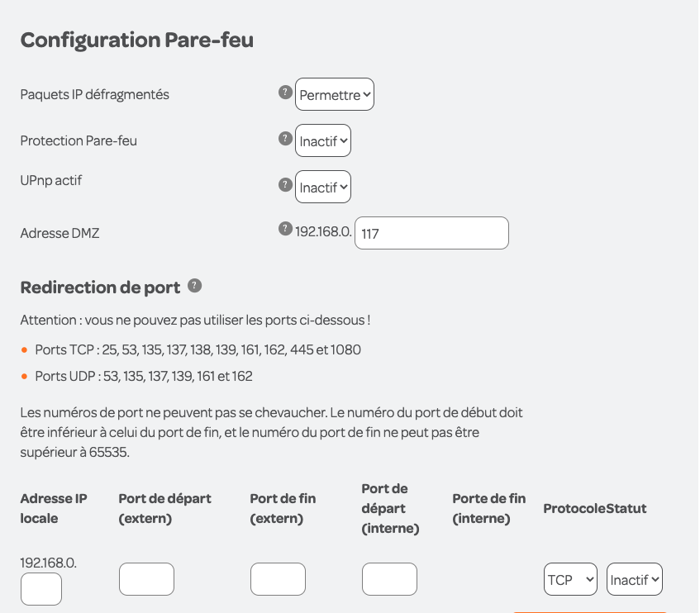This screenshot has height=613, width=700.
Task: Click the Redirection de port section title
Action: click(x=100, y=287)
